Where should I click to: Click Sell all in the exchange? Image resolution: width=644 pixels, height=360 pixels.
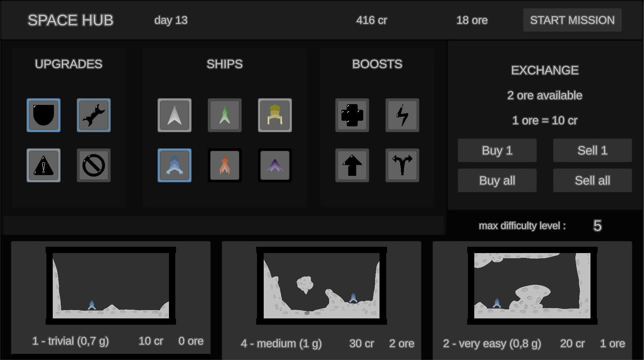(x=592, y=181)
